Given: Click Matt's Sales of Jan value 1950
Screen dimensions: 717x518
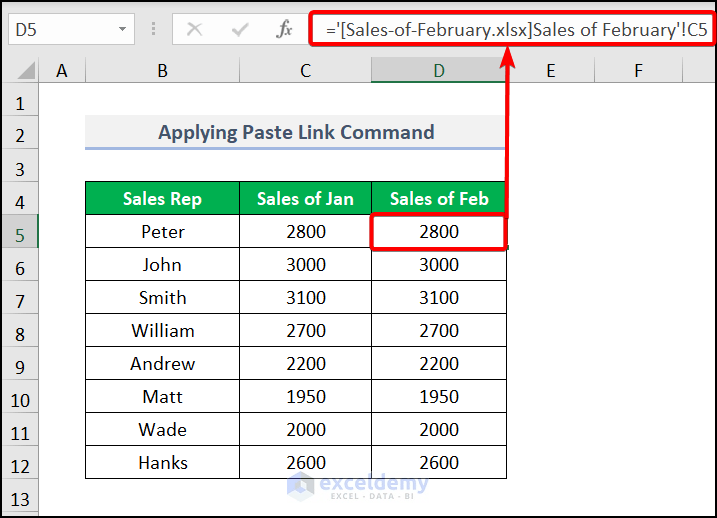Looking at the screenshot, I should (x=305, y=396).
